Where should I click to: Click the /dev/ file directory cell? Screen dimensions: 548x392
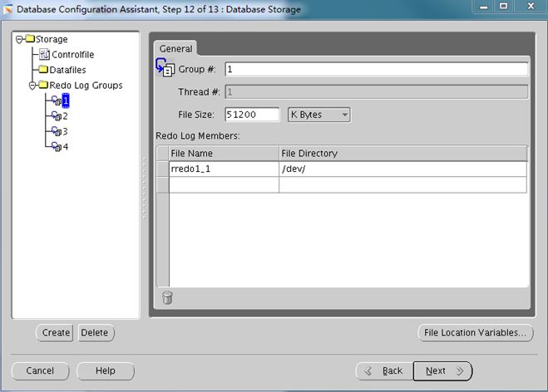402,169
